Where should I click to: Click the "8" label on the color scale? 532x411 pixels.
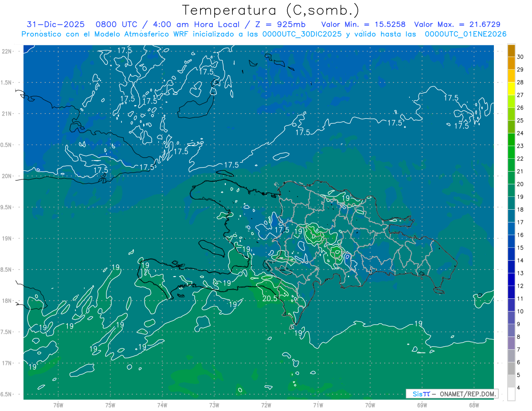[519, 337]
